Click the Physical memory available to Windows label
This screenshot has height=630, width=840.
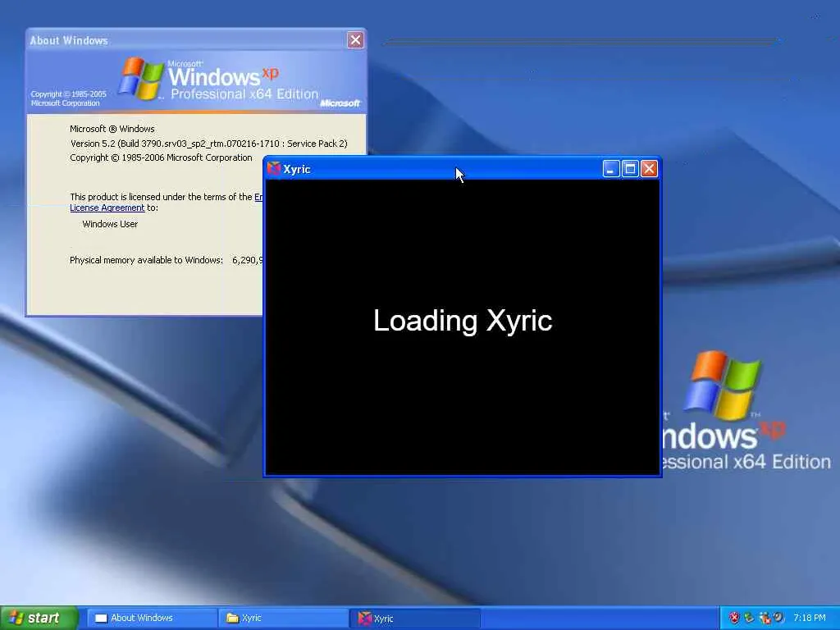[x=146, y=260]
